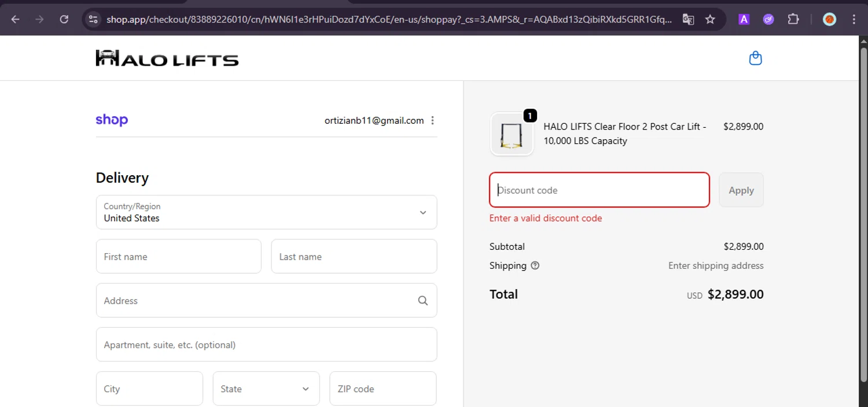Click the Subtotal label
This screenshot has width=868, height=407.
(x=507, y=246)
